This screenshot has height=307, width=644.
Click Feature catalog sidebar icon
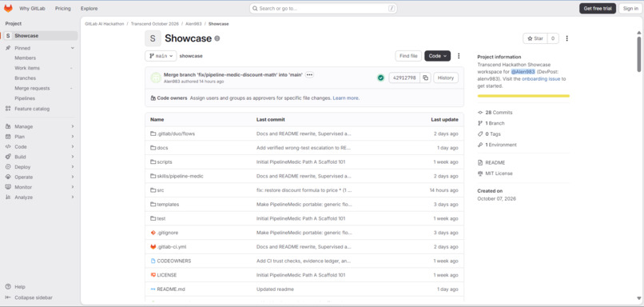click(8, 109)
